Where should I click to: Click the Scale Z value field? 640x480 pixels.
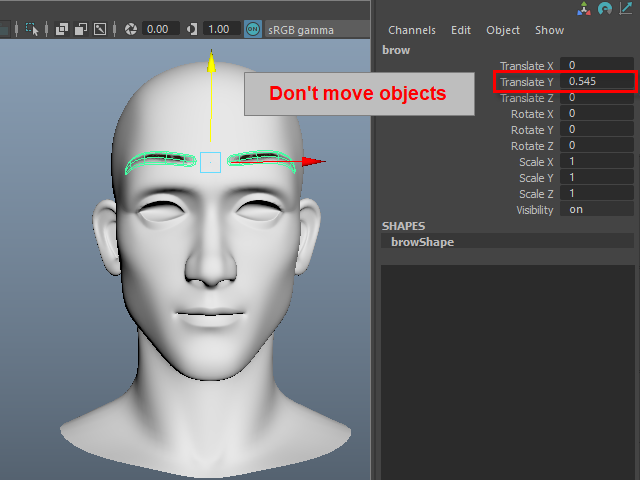597,193
